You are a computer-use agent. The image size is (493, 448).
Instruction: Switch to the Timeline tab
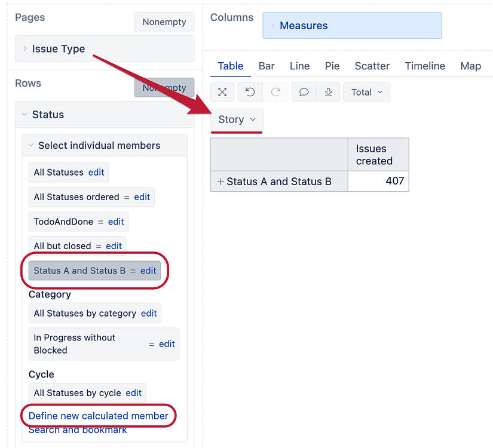tap(424, 66)
